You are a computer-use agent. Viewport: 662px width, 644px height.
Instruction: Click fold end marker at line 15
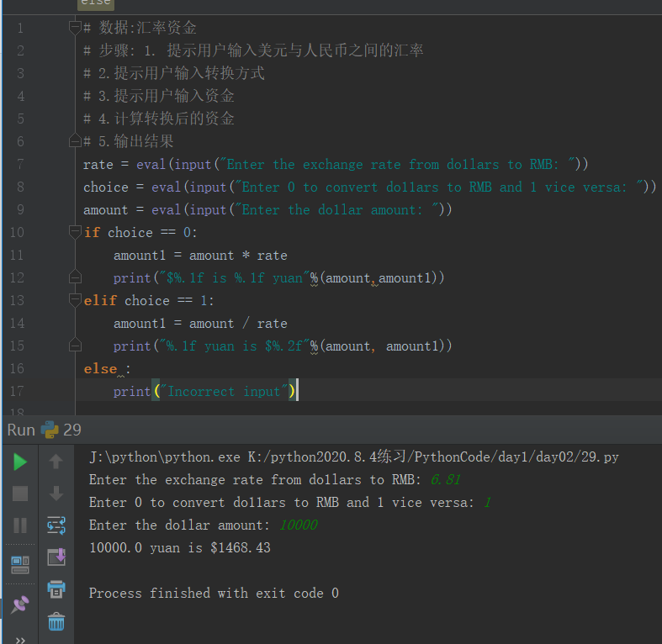[x=75, y=346]
